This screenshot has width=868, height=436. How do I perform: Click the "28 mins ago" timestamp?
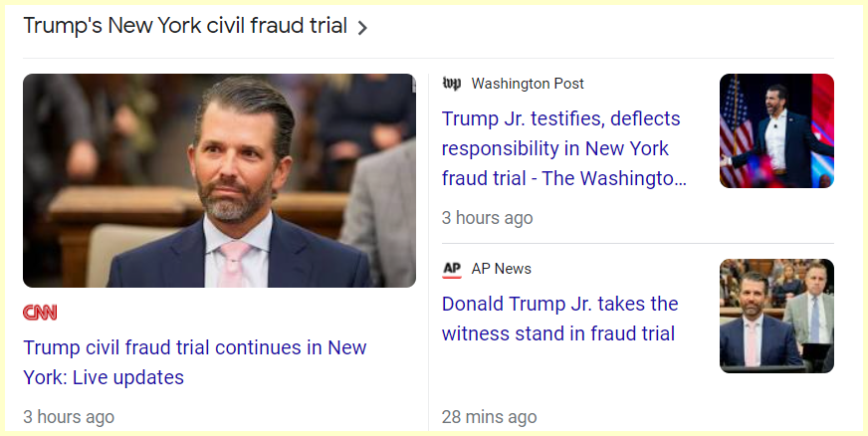[489, 417]
